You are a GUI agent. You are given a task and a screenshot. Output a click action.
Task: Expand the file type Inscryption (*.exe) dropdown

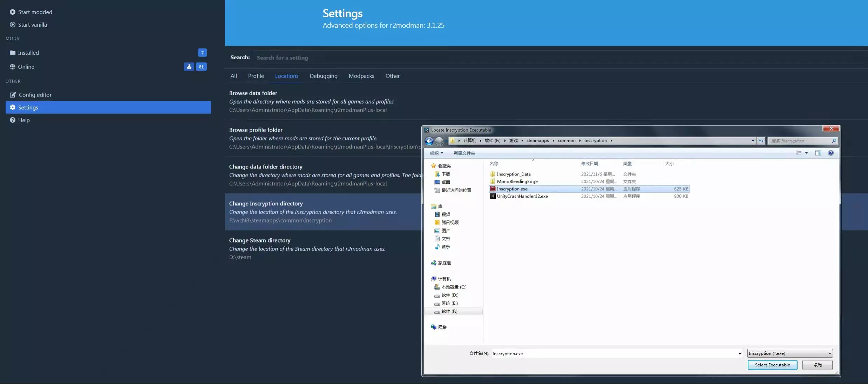click(x=829, y=353)
